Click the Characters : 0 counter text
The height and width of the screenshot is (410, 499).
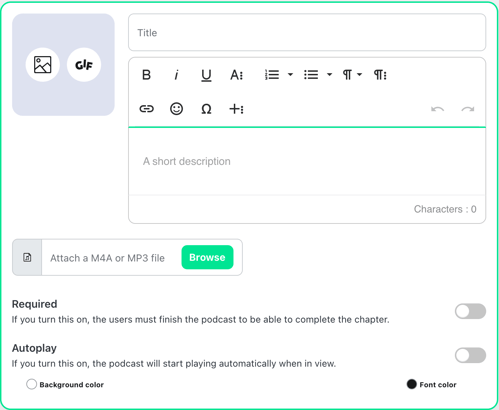click(445, 209)
